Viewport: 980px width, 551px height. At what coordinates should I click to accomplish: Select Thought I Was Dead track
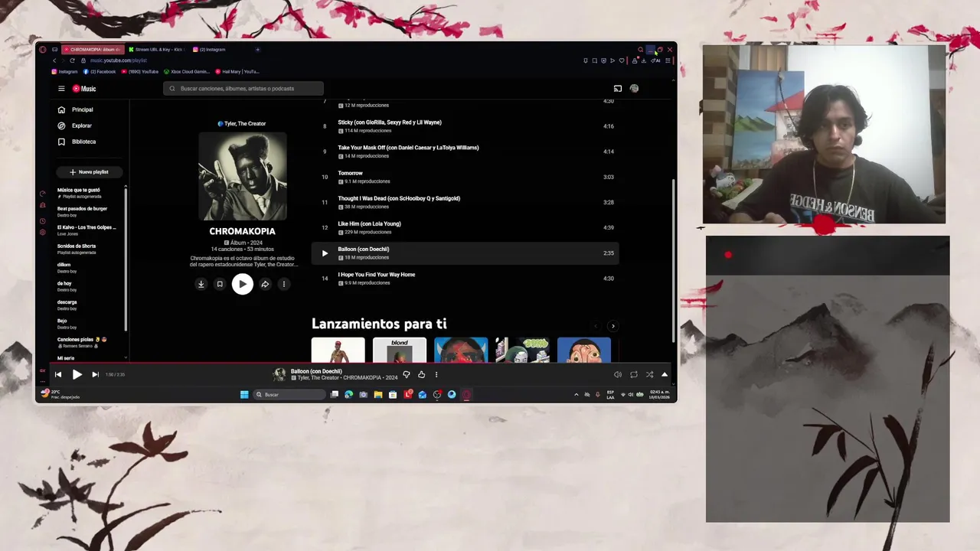click(465, 202)
